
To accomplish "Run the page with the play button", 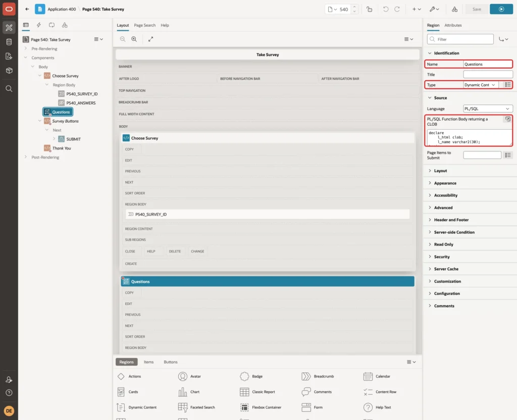I will (501, 9).
